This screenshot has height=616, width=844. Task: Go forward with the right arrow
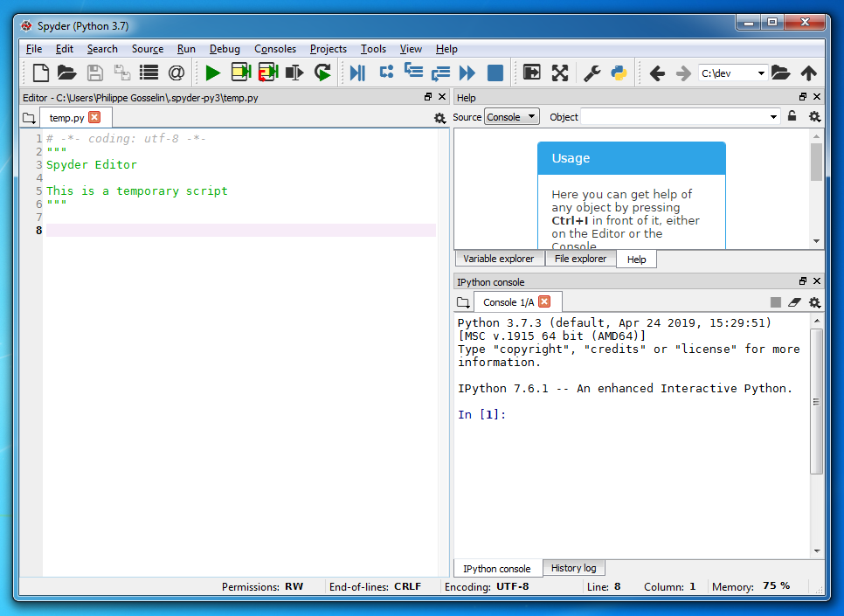tap(683, 73)
